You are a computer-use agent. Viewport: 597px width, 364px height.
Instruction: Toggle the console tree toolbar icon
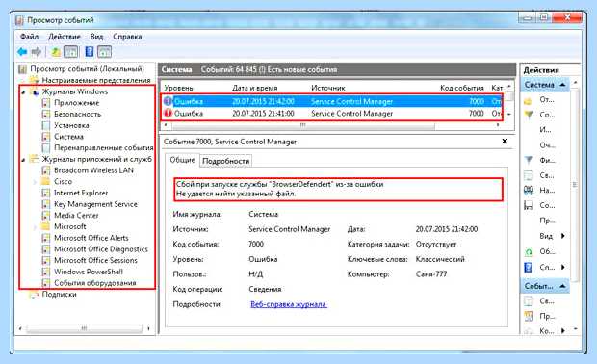[71, 51]
